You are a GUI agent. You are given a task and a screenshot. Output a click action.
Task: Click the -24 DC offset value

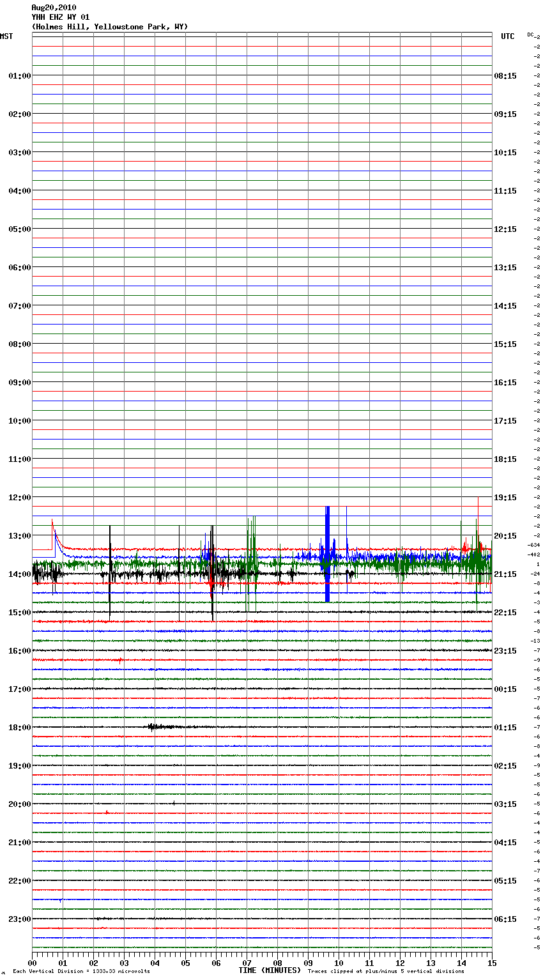(535, 574)
